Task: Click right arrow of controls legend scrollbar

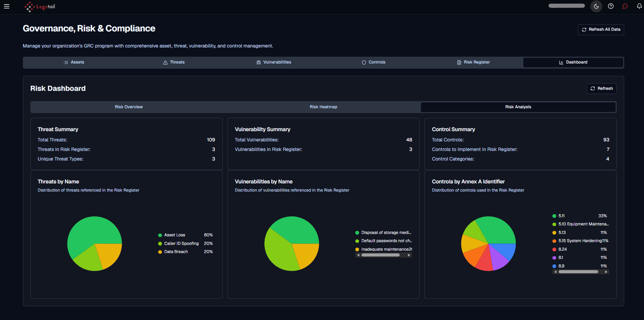Action: tap(606, 272)
